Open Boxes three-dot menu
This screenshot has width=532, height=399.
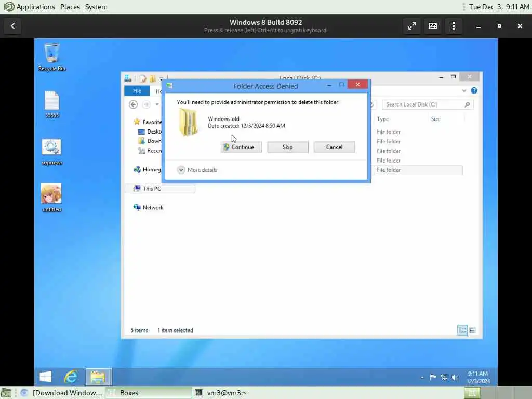point(453,26)
